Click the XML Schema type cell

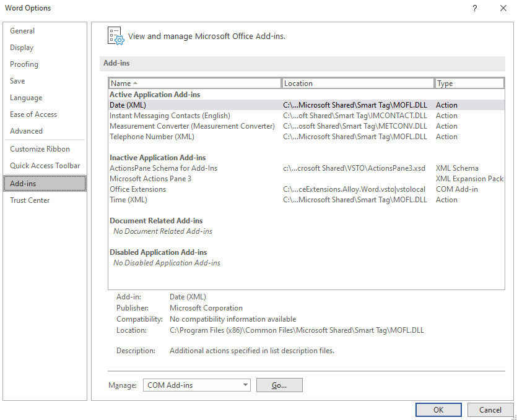click(457, 168)
